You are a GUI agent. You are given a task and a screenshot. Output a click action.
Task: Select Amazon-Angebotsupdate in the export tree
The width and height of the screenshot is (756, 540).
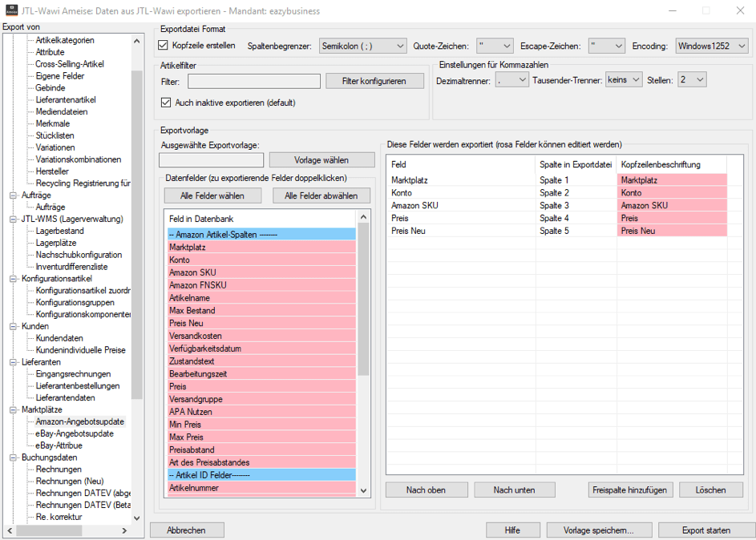(x=79, y=421)
